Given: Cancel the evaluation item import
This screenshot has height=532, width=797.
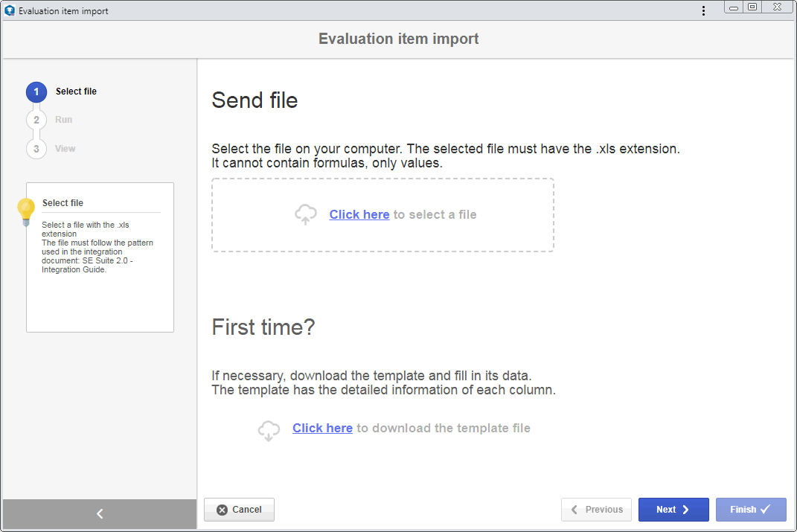Looking at the screenshot, I should 240,510.
